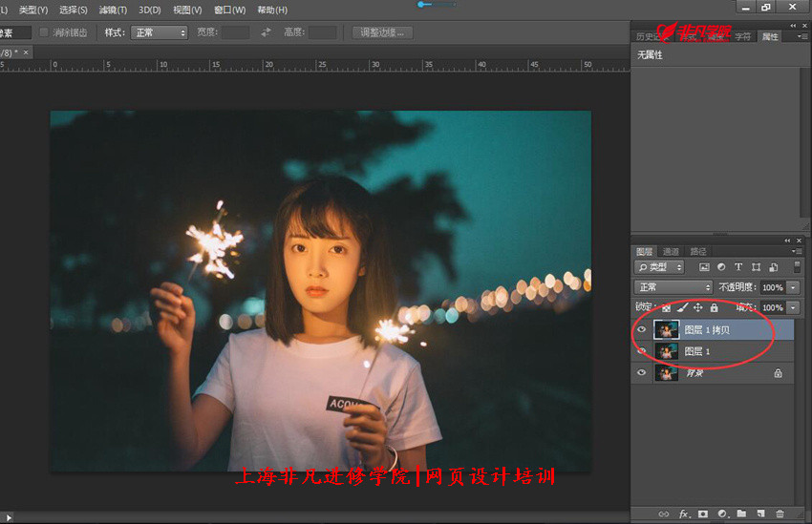The width and height of the screenshot is (812, 524).
Task: Select the 属性 tab
Action: [x=770, y=36]
